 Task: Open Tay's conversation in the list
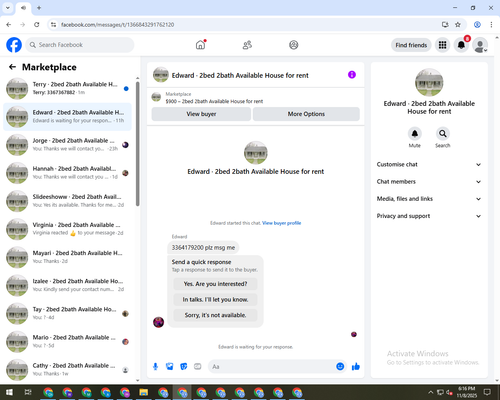pyautogui.click(x=67, y=313)
